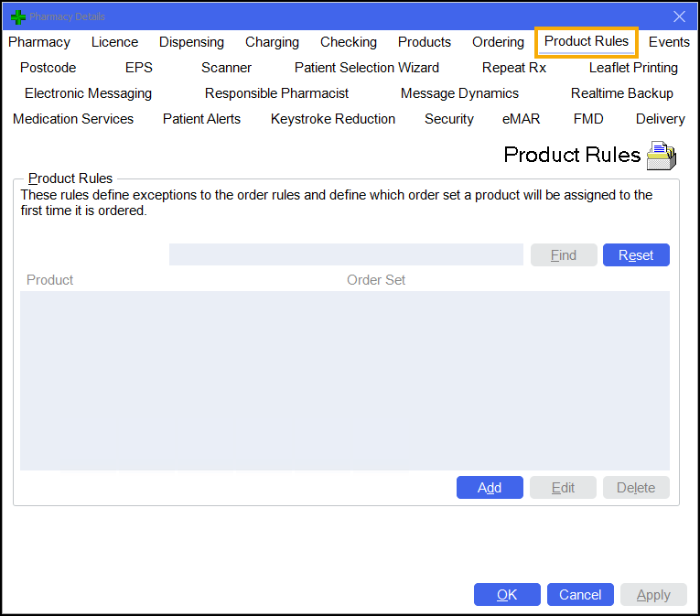The image size is (700, 616).
Task: Click inside the empty product rules list
Action: click(344, 380)
